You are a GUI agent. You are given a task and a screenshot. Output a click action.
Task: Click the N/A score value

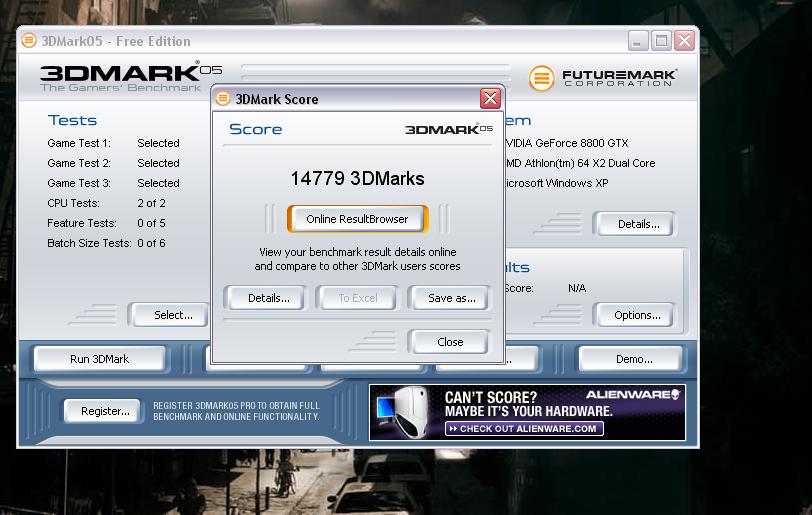click(577, 288)
